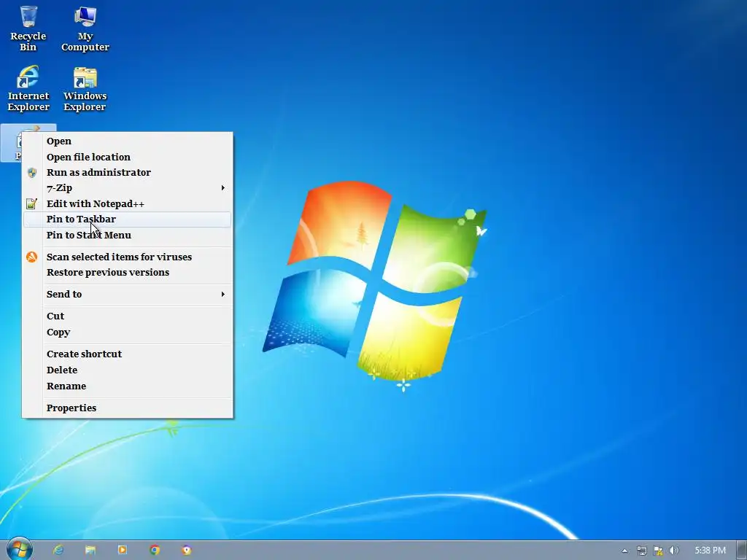Choose Rename from the context menu
Image resolution: width=747 pixels, height=560 pixels.
tap(127, 386)
